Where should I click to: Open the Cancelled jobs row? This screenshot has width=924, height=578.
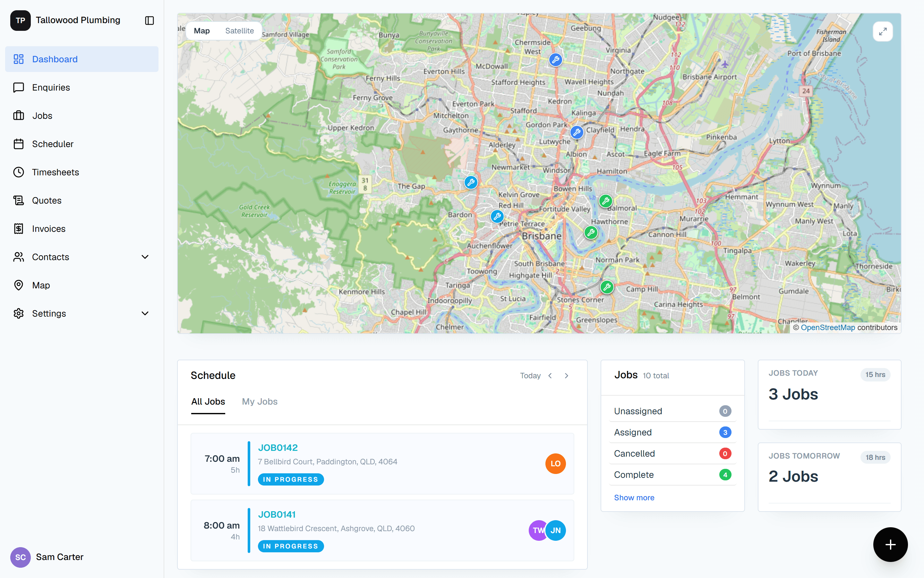tap(672, 454)
